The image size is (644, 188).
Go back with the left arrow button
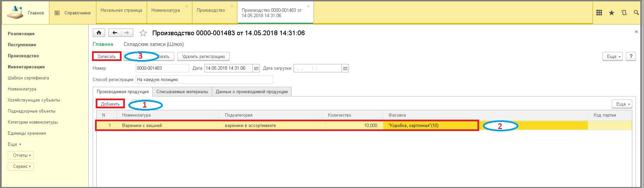[x=115, y=33]
